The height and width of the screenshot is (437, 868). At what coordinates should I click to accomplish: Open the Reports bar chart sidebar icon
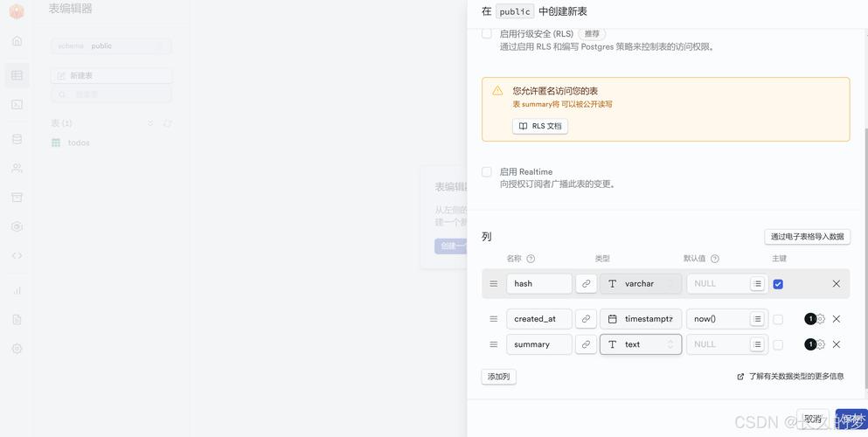pyautogui.click(x=17, y=290)
